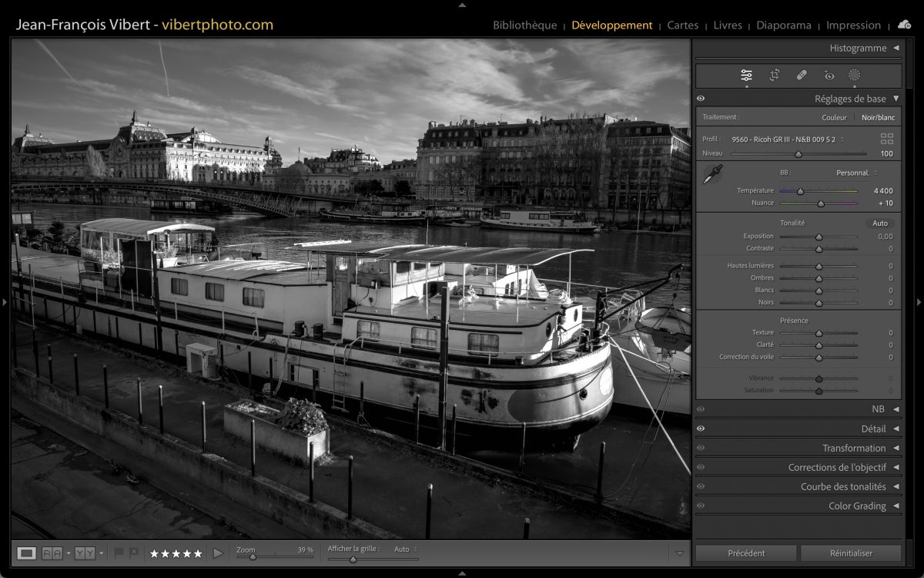This screenshot has width=924, height=578.
Task: Toggle the Détail panel eye switch
Action: pyautogui.click(x=701, y=428)
